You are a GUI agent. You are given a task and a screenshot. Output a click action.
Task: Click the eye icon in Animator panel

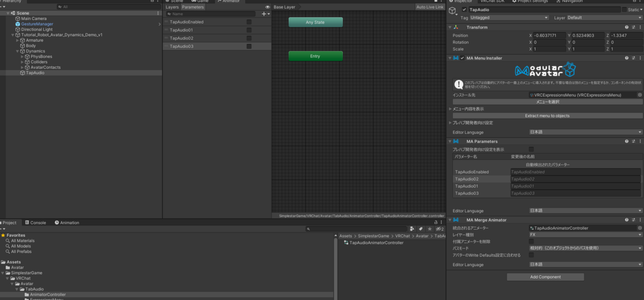tap(267, 7)
